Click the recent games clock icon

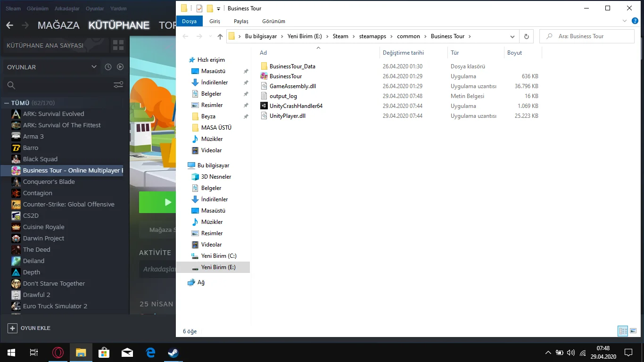point(108,67)
